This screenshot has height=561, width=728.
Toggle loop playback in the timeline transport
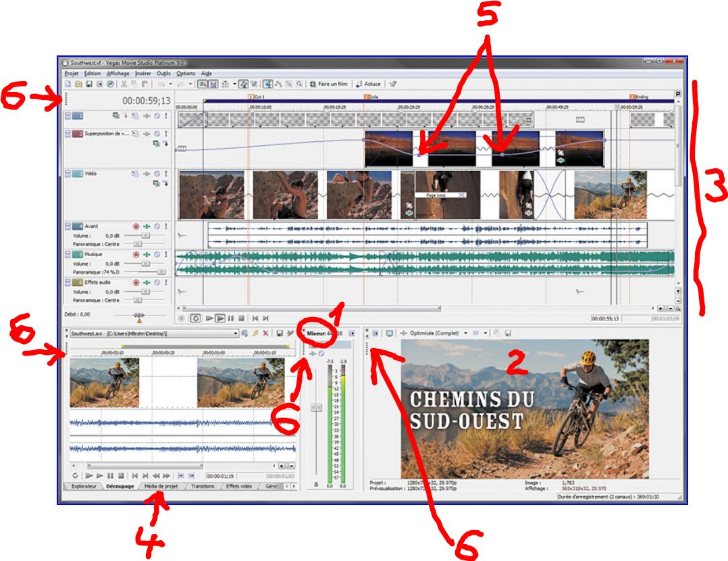(196, 318)
